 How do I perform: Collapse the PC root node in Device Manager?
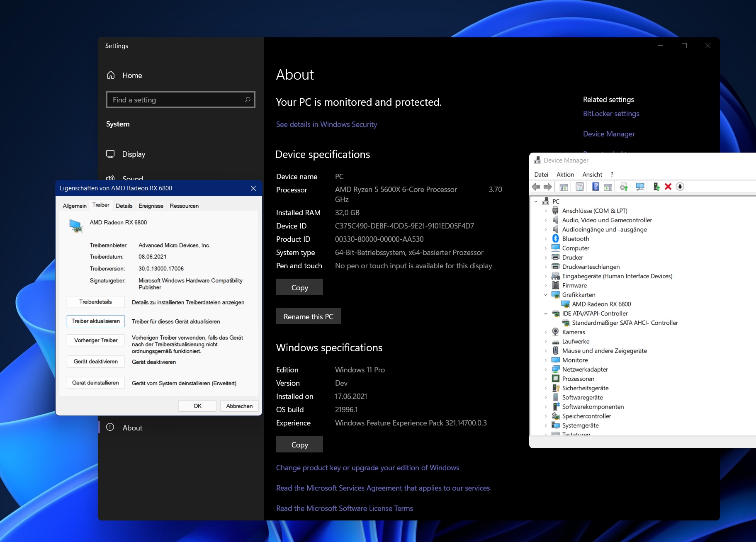point(536,201)
